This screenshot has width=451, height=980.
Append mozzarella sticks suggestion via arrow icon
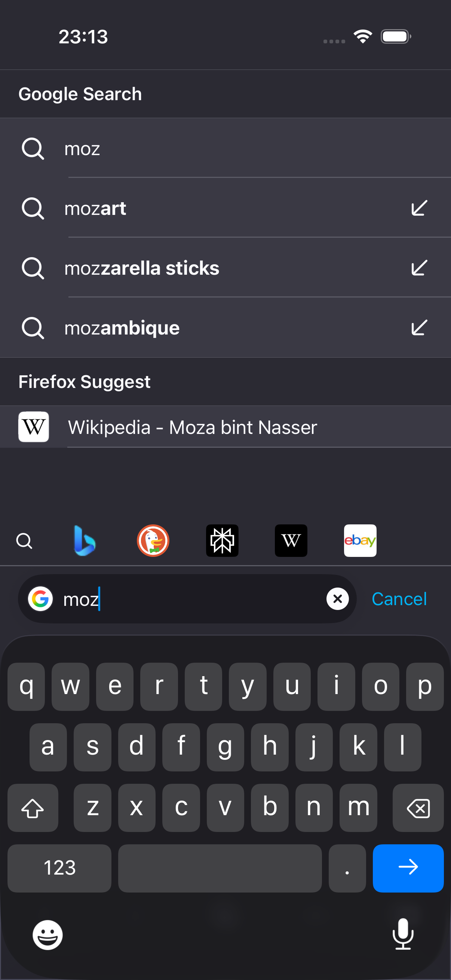tap(420, 268)
